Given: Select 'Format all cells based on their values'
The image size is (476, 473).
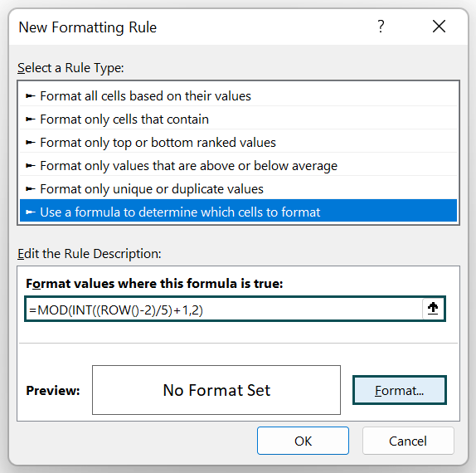Looking at the screenshot, I should [x=238, y=96].
